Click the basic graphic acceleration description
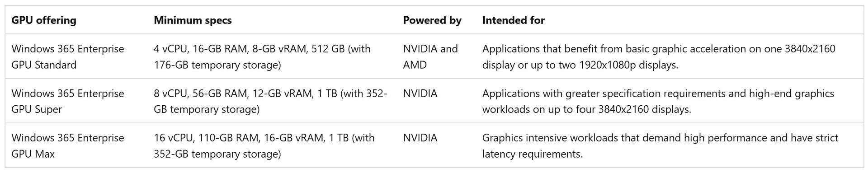The height and width of the screenshot is (173, 868). click(x=659, y=57)
